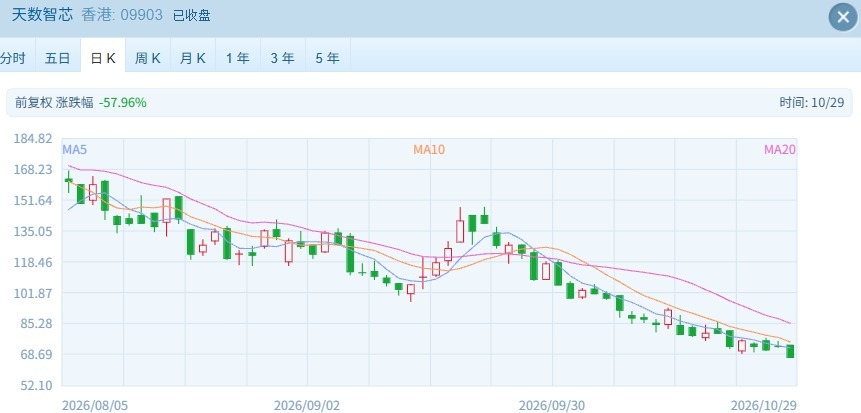The width and height of the screenshot is (861, 413).
Task: Click the MA10 legend label
Action: pyautogui.click(x=429, y=149)
